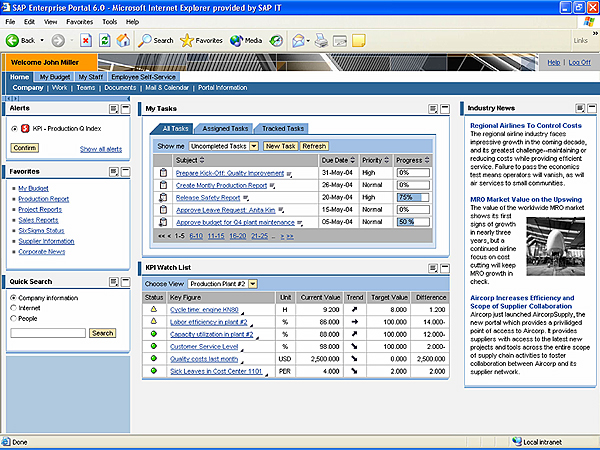Collapse the KPI Watch List panel
The image size is (600, 450).
tap(445, 268)
